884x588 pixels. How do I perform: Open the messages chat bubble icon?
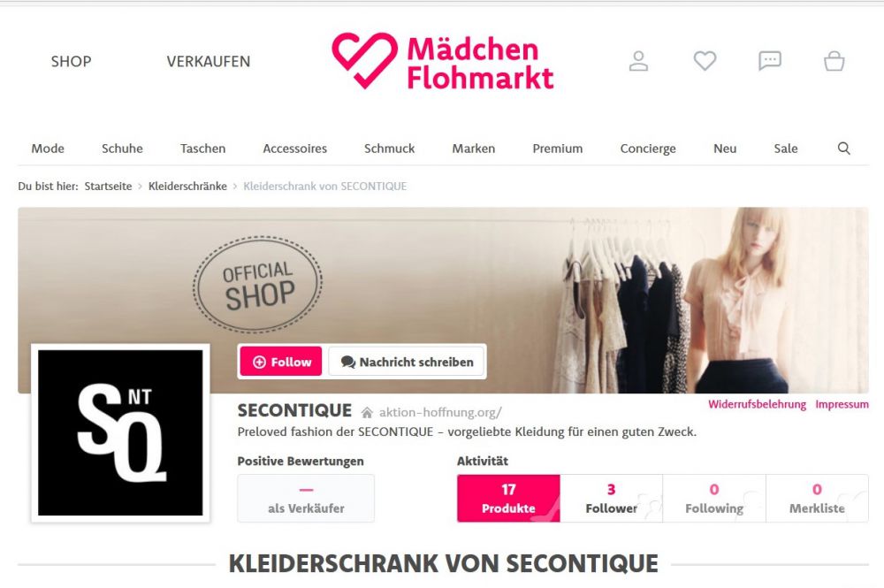(x=770, y=61)
